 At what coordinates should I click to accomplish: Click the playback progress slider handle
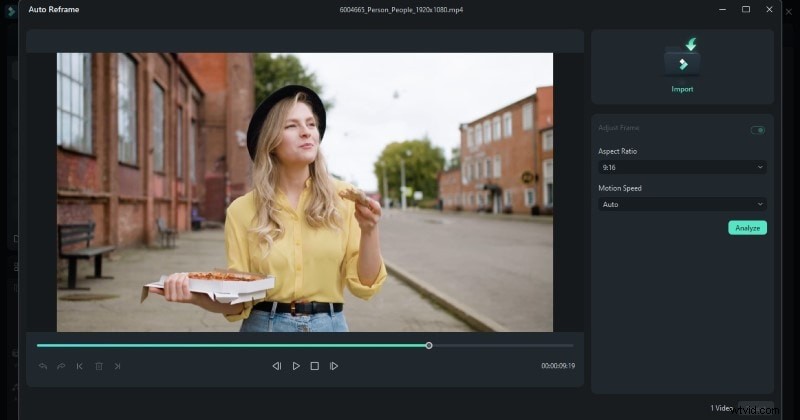[x=429, y=345]
